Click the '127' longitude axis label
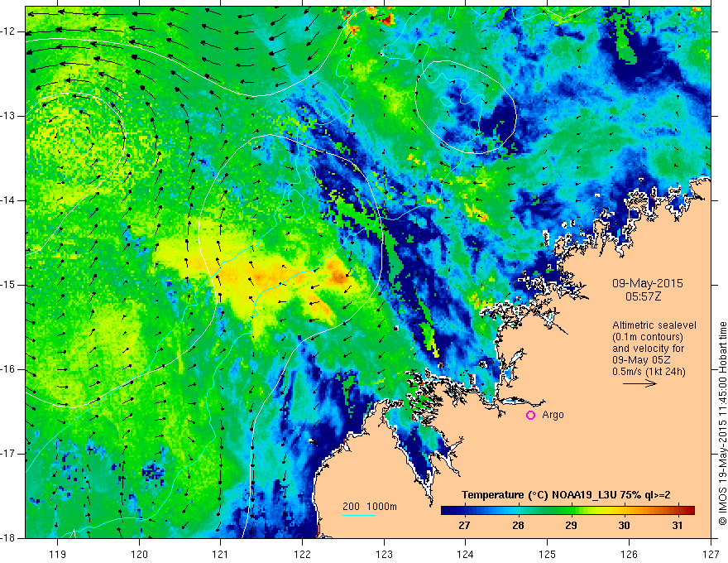Viewport: 728px width, 563px height. click(x=711, y=554)
